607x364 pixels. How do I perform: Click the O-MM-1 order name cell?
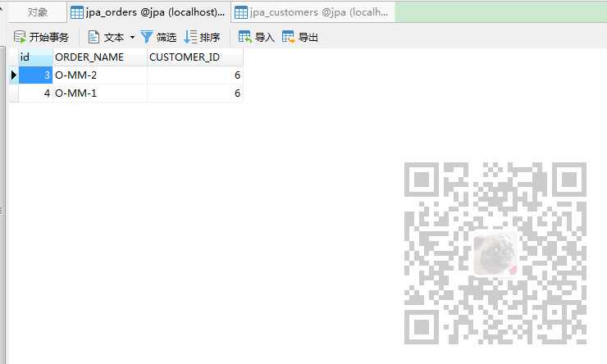tap(100, 93)
